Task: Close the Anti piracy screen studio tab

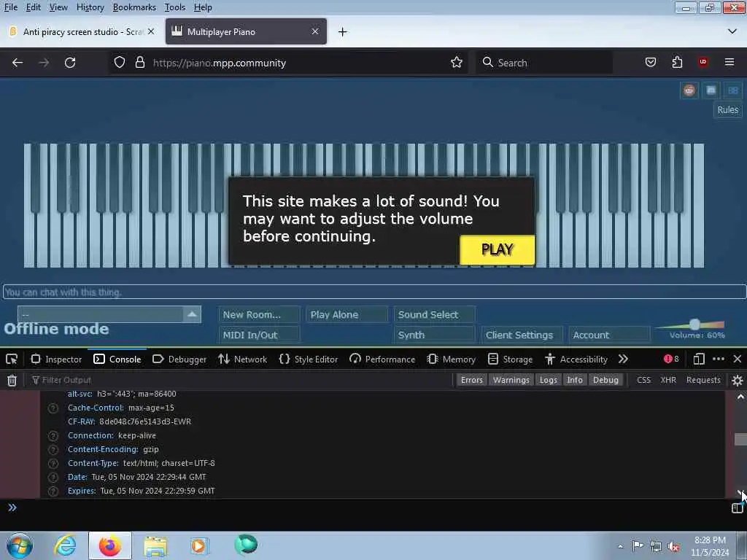Action: coord(151,31)
